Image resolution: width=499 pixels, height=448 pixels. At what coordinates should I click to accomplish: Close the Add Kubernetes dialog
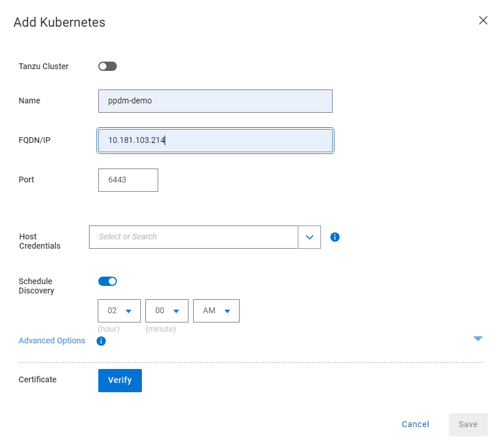click(483, 20)
